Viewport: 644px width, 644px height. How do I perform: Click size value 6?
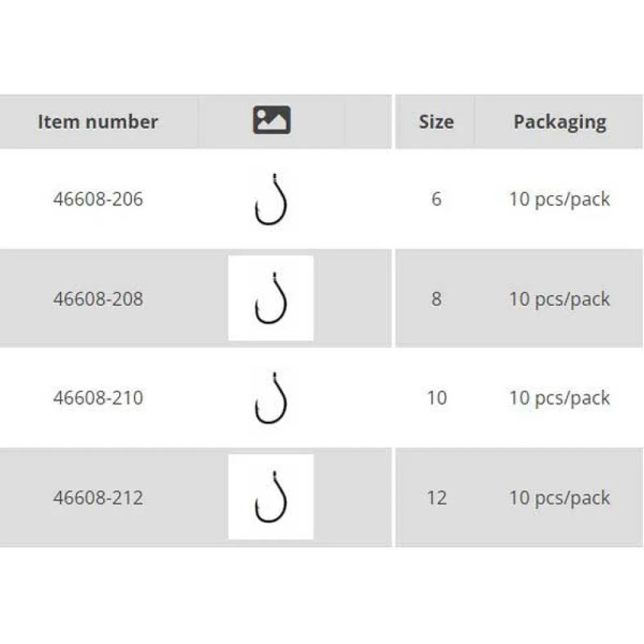click(x=436, y=199)
